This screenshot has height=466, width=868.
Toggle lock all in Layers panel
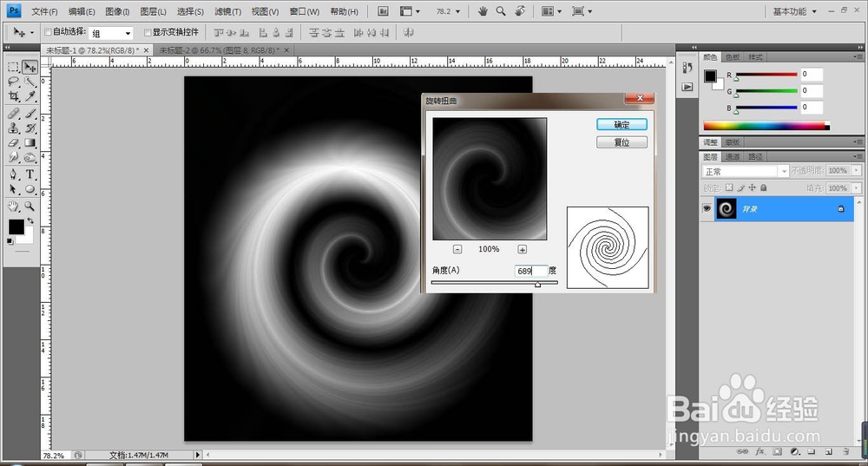click(x=763, y=187)
